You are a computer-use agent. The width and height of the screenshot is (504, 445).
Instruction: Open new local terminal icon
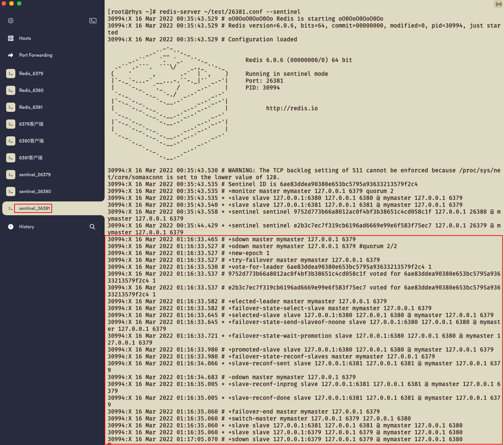[93, 21]
